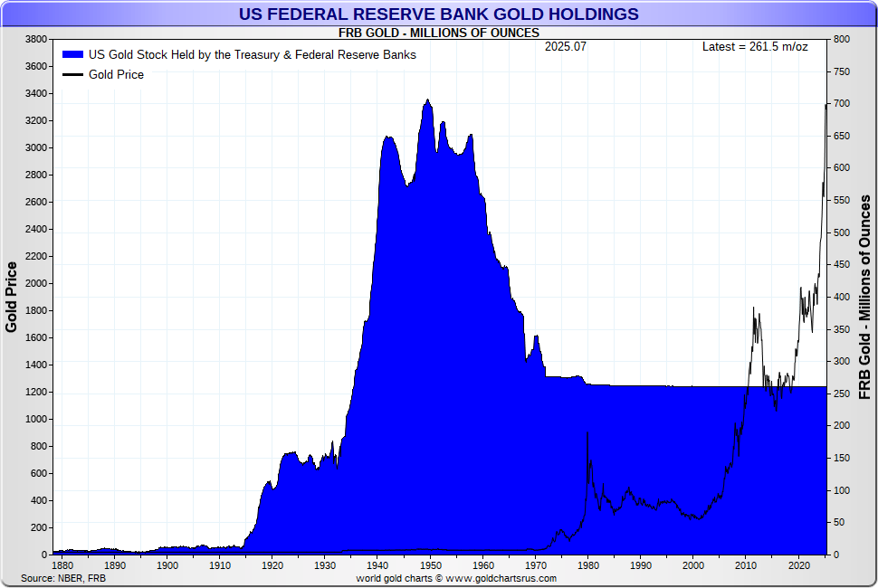
Task: Click the '1970' year label
Action: [x=535, y=565]
